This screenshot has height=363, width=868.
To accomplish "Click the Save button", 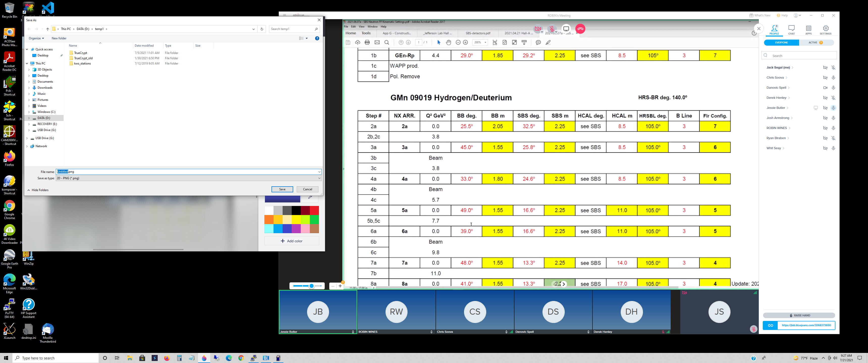I will click(x=282, y=189).
